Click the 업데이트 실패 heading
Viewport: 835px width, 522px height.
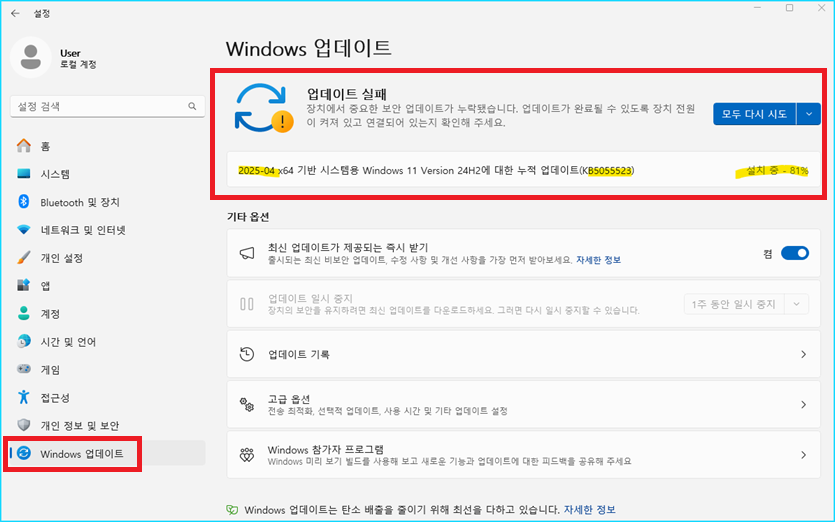346,94
